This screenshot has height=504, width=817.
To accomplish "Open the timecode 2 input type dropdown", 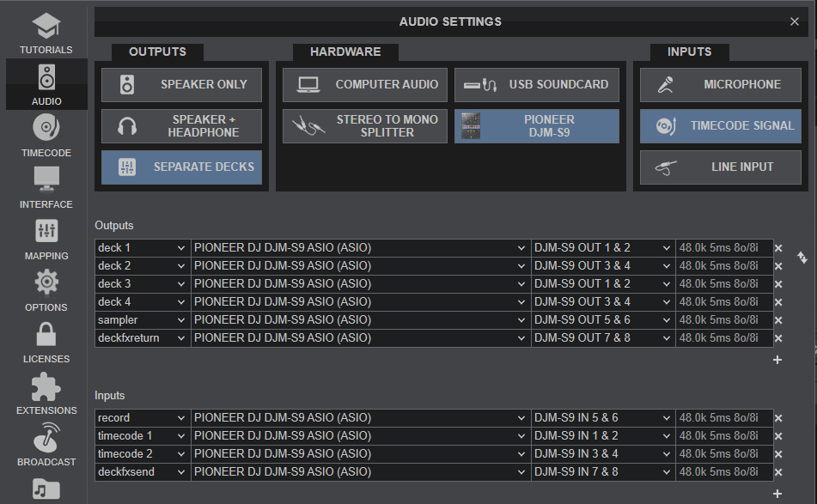I will 143,453.
